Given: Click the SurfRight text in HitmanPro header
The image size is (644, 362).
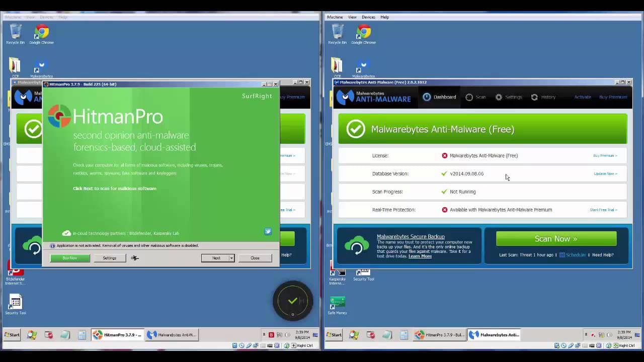Looking at the screenshot, I should (x=257, y=96).
